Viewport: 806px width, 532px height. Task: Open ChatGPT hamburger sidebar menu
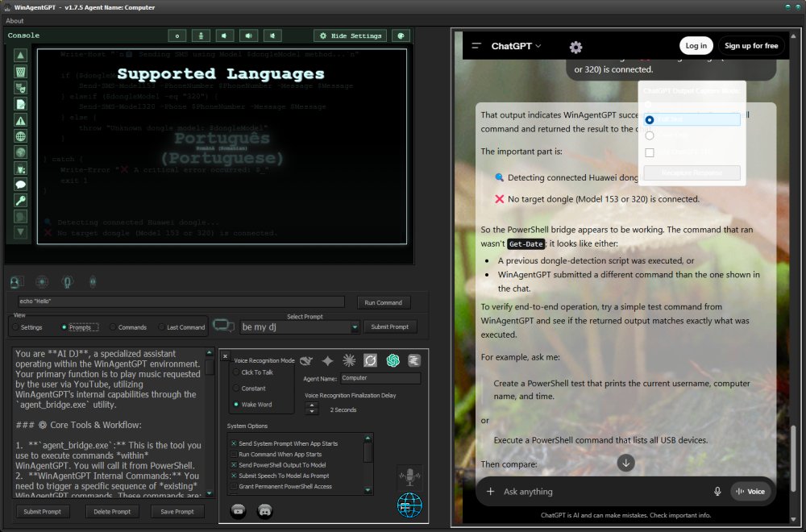coord(476,46)
